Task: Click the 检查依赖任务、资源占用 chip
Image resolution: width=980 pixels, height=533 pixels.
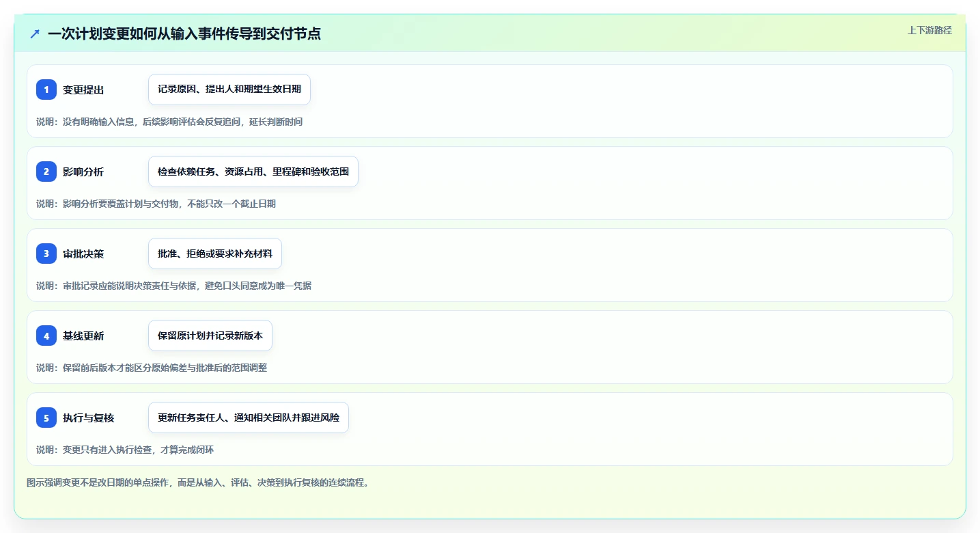Action: (x=253, y=172)
